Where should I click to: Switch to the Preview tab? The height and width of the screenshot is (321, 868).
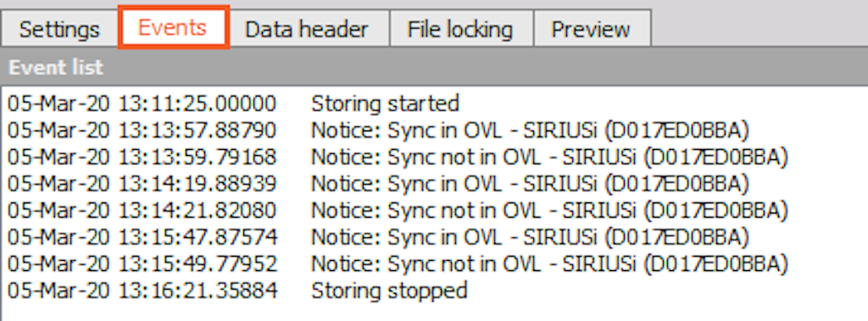tap(591, 29)
